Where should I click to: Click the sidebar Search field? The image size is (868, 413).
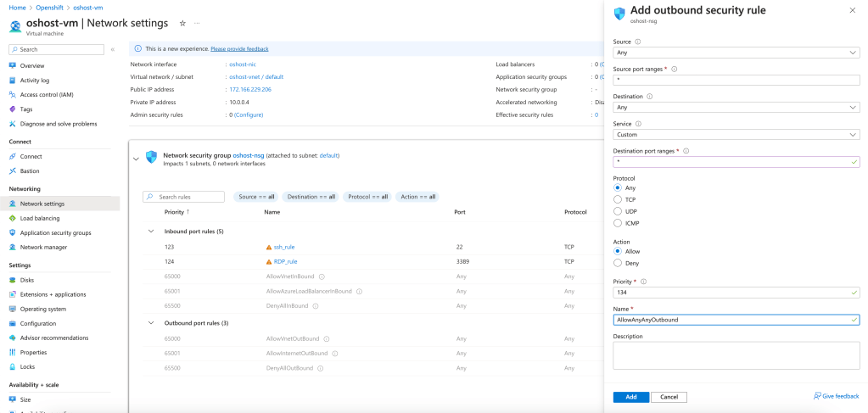(x=57, y=49)
